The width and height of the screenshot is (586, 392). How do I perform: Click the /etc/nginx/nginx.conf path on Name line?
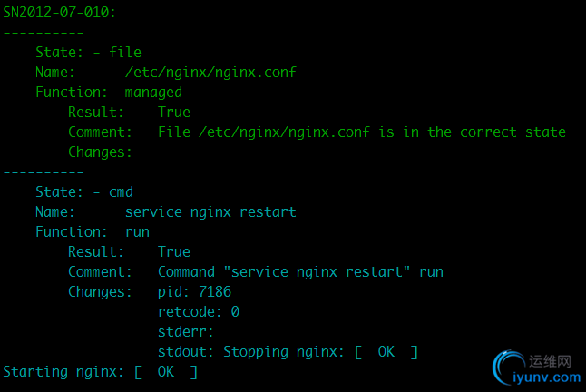(210, 72)
